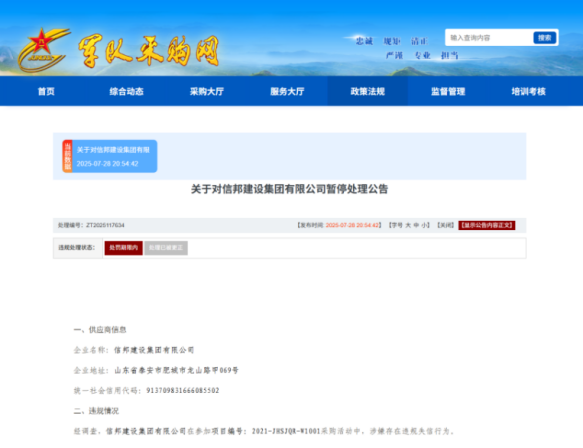Screen dimensions: 583x448
Task: Click the 军队采购网 title banner
Action: pos(149,52)
